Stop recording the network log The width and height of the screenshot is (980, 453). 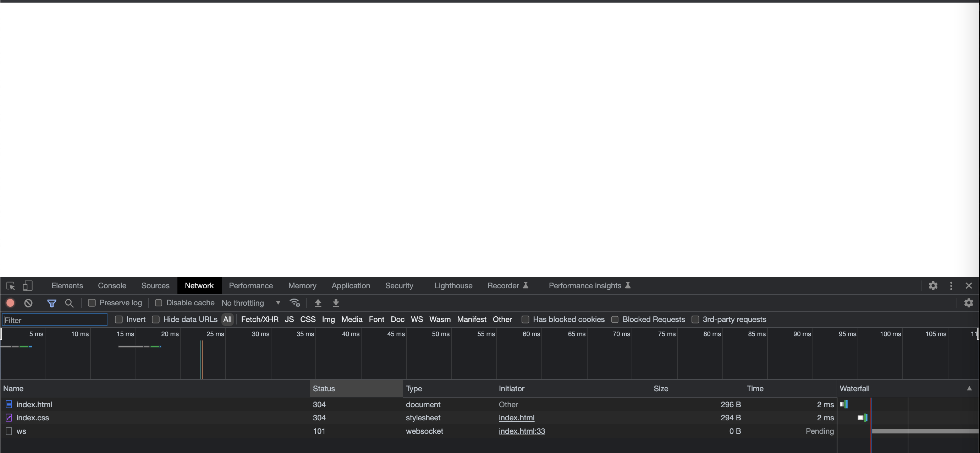(x=10, y=303)
